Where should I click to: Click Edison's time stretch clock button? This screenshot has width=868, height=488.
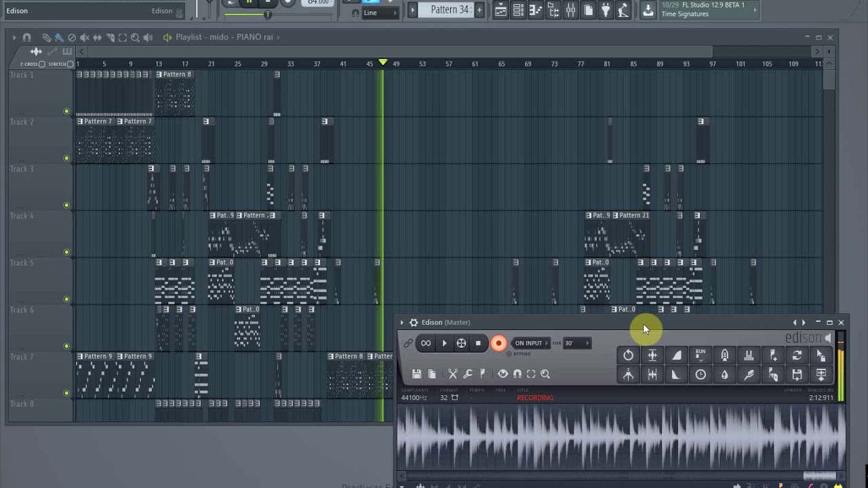701,374
